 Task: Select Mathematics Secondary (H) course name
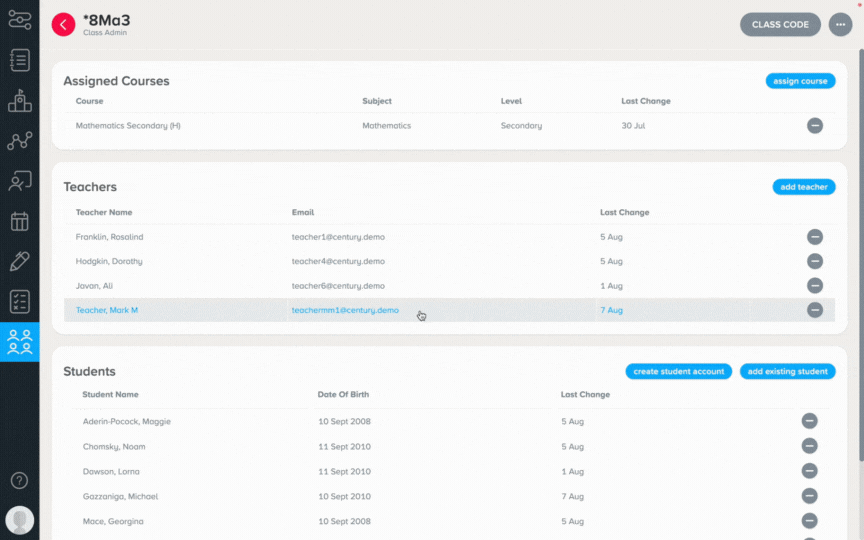[128, 126]
